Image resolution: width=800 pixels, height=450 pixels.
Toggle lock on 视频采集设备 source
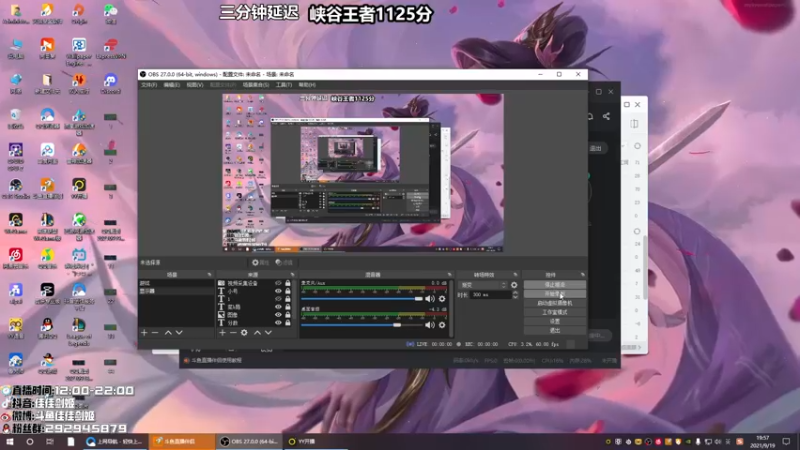288,283
